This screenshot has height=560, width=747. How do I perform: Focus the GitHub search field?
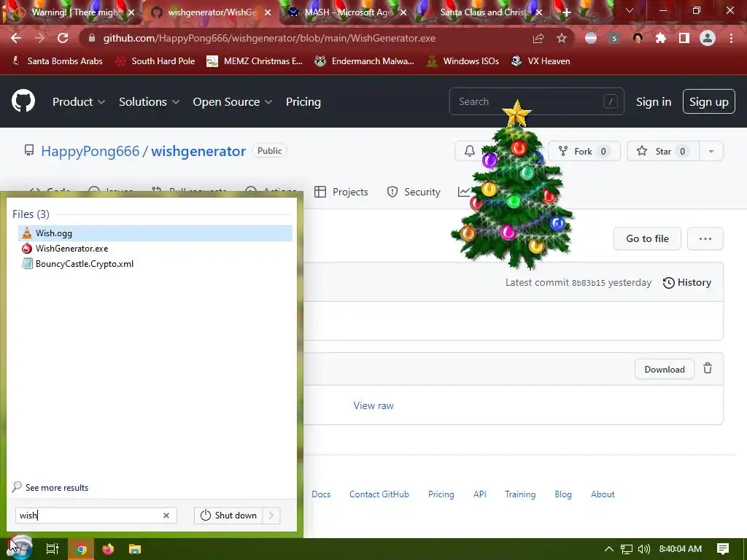point(536,101)
